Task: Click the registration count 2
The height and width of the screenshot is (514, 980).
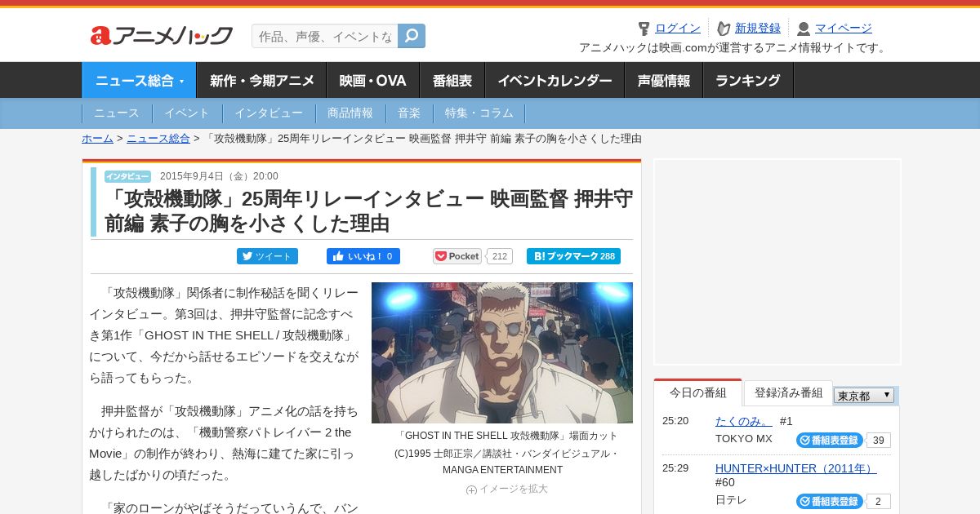Action: [x=879, y=502]
